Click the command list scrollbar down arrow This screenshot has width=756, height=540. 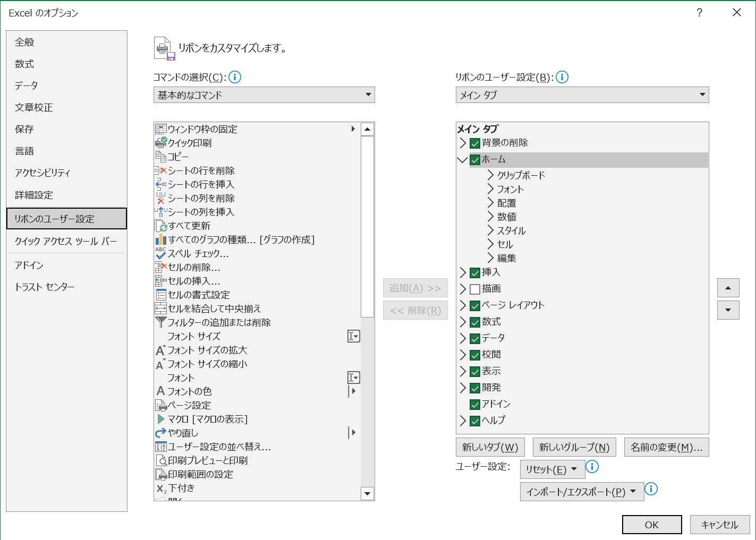[x=367, y=494]
